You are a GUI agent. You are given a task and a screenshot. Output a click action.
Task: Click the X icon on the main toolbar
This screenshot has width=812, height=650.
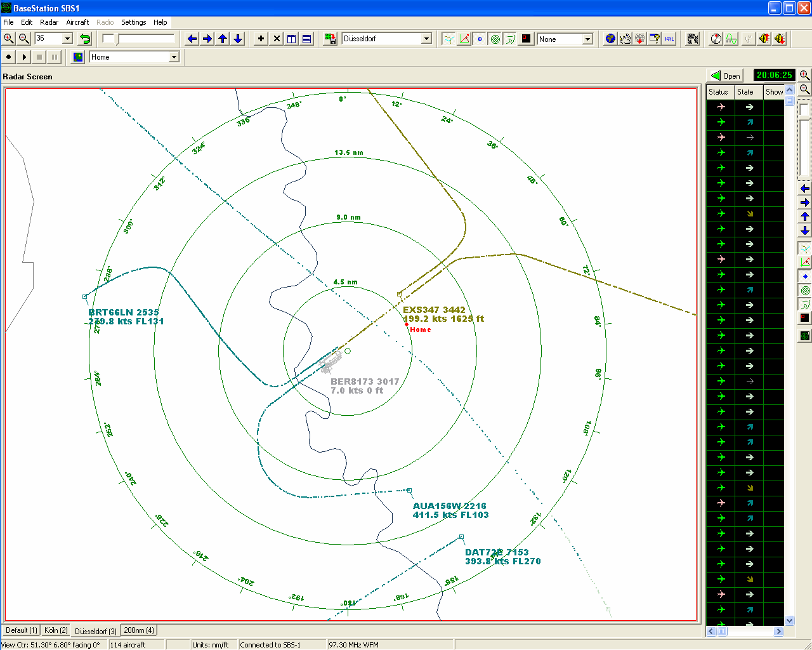pos(277,39)
